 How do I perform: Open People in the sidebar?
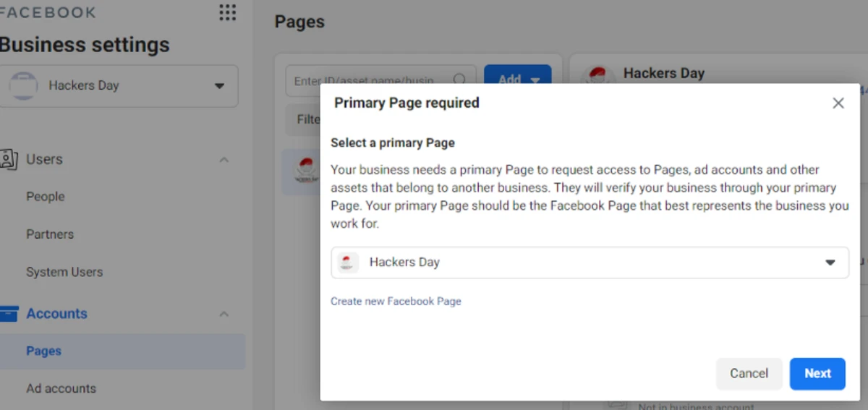(x=45, y=197)
